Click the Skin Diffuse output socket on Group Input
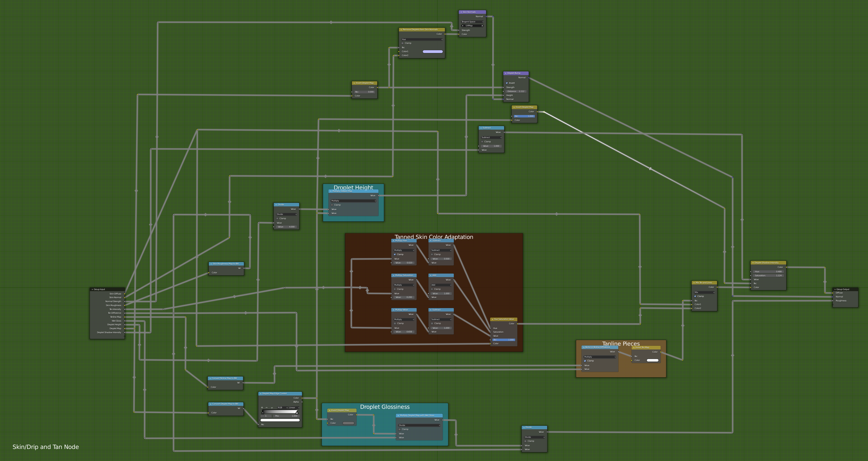 (x=125, y=294)
